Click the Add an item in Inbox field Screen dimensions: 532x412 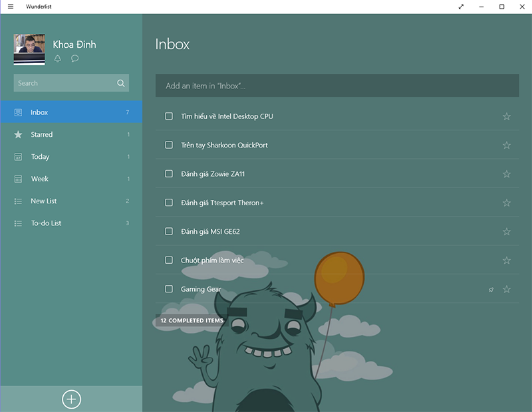click(x=337, y=86)
